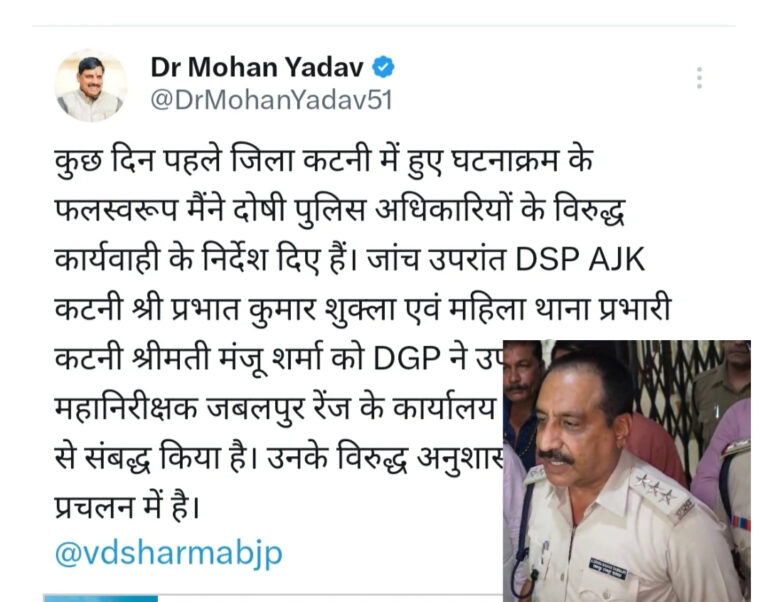
Task: Click the blue link preview card at bottom
Action: coord(101,599)
